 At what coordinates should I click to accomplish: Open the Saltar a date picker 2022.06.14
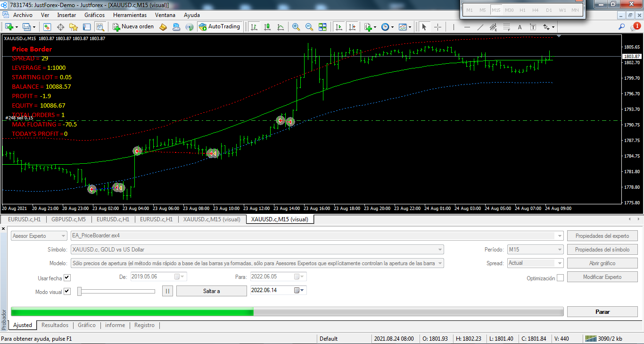[299, 291]
